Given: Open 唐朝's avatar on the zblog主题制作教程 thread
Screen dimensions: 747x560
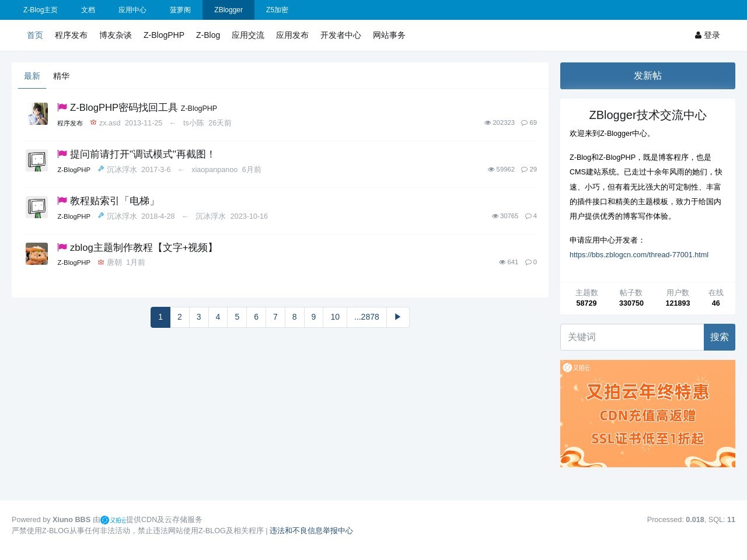Looking at the screenshot, I should tap(37, 254).
